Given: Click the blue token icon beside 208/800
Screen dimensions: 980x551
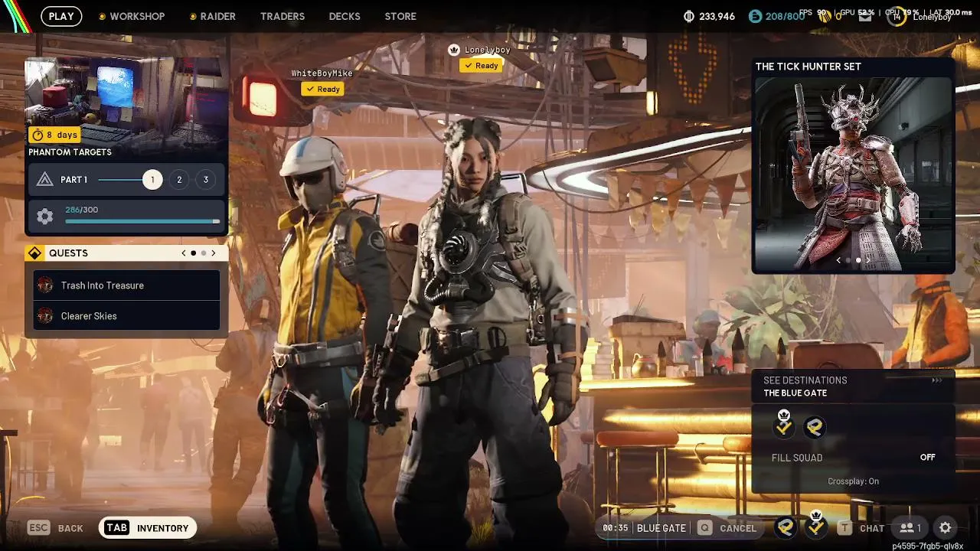Looking at the screenshot, I should [755, 16].
